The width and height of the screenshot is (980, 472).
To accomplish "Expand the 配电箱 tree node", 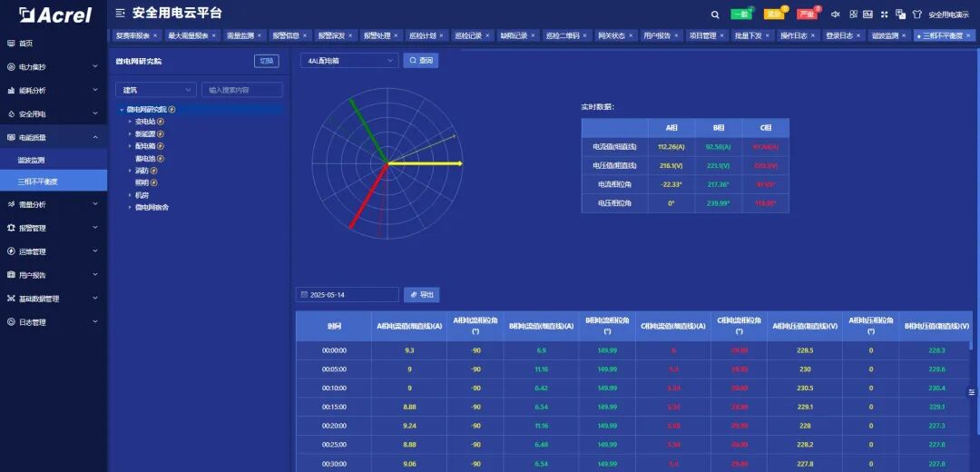I will tap(130, 145).
